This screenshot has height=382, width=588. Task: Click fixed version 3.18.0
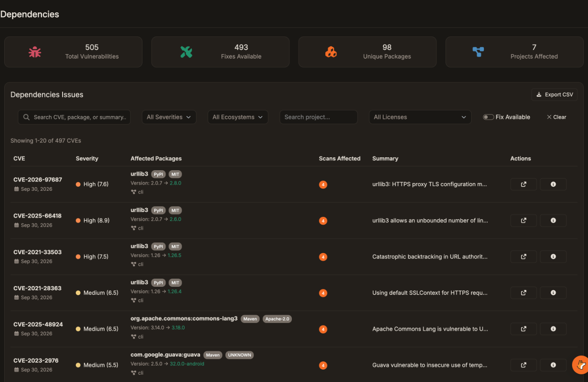tap(178, 328)
